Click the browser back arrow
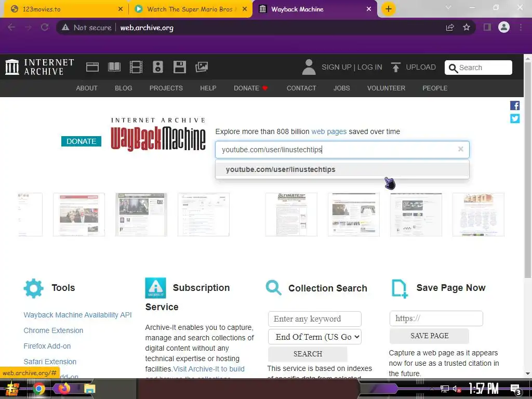The image size is (532, 399). [11, 28]
